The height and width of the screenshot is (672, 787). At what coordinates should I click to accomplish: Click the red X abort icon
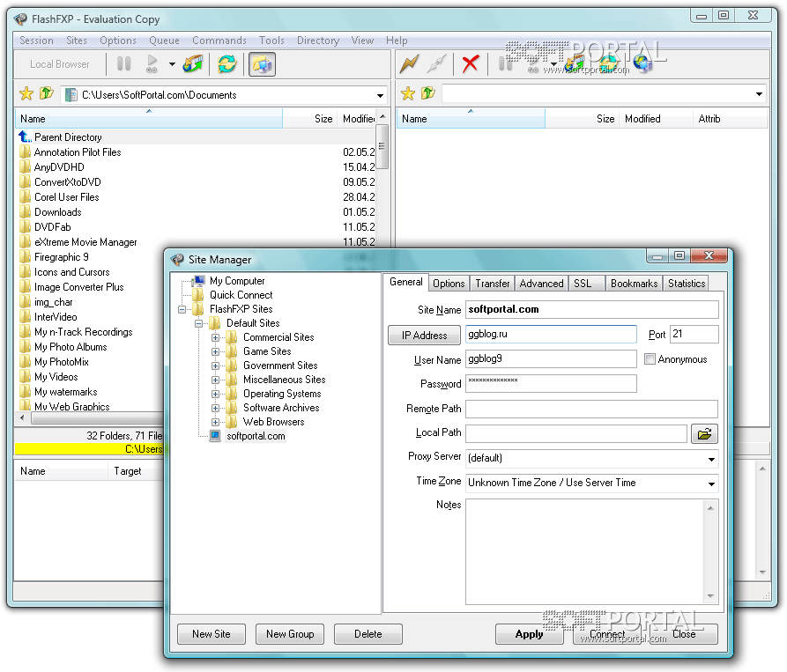[x=471, y=63]
